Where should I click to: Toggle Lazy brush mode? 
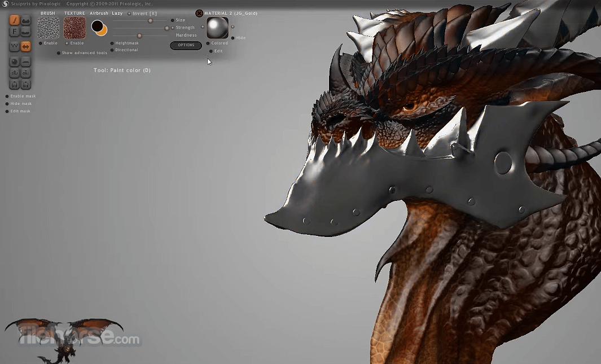(117, 13)
